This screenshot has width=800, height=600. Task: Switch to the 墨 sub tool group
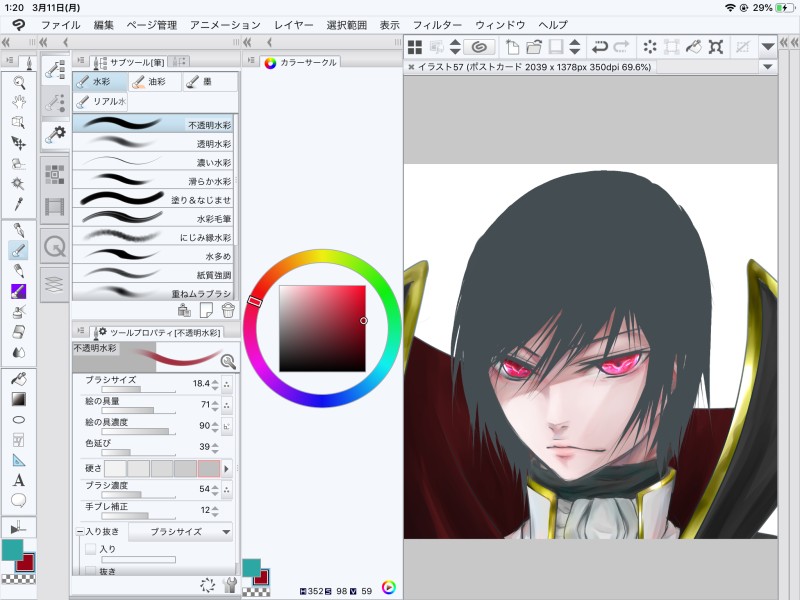tap(210, 82)
